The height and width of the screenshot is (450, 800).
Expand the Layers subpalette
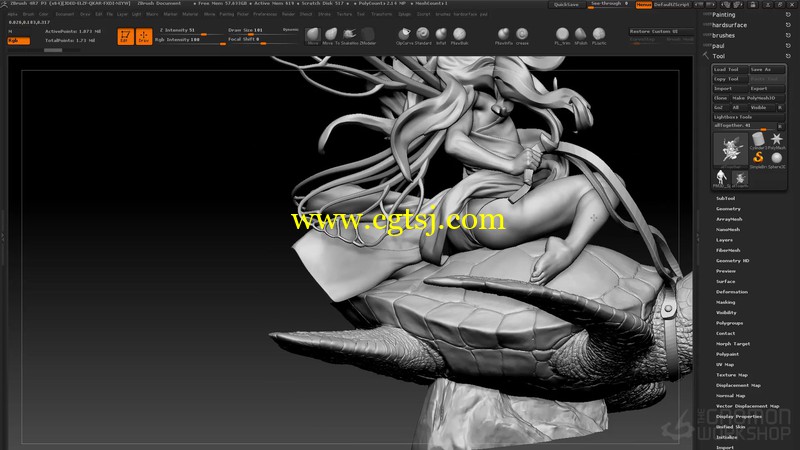pyautogui.click(x=724, y=240)
